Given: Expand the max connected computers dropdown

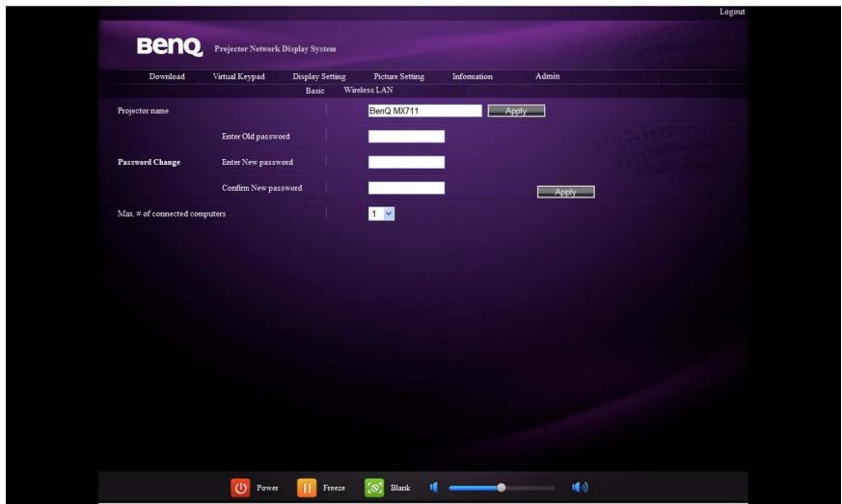Looking at the screenshot, I should coord(381,214).
